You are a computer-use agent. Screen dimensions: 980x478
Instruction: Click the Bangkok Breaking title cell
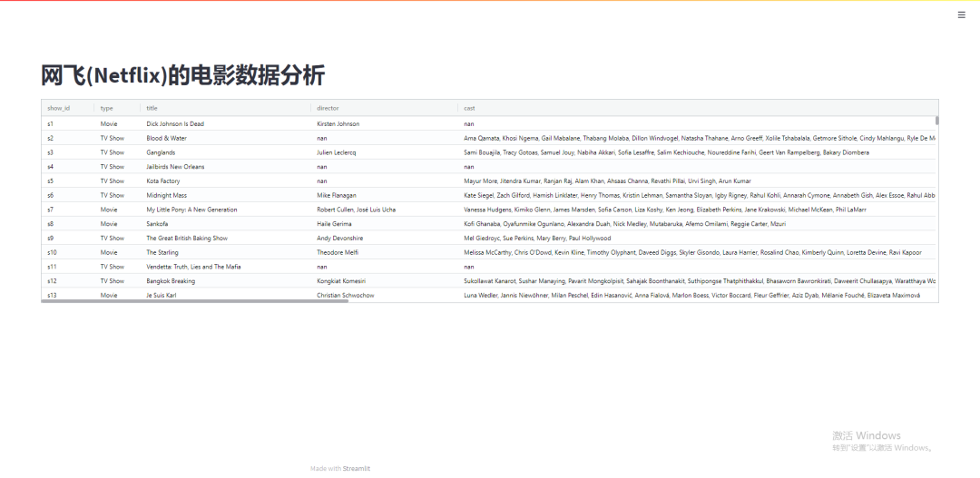tap(171, 281)
